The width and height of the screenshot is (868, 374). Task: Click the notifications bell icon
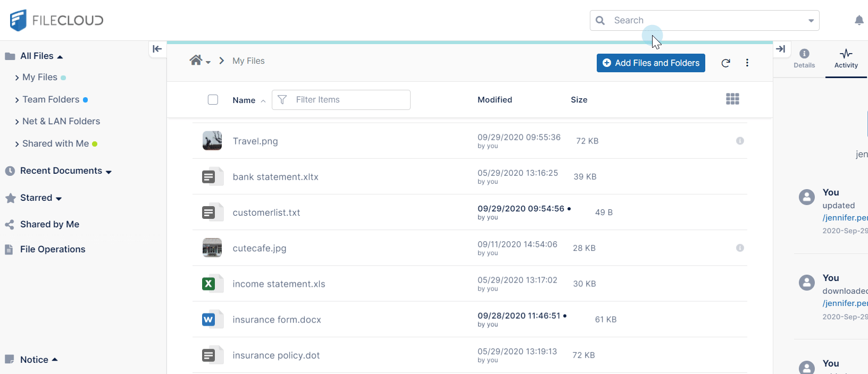[858, 21]
